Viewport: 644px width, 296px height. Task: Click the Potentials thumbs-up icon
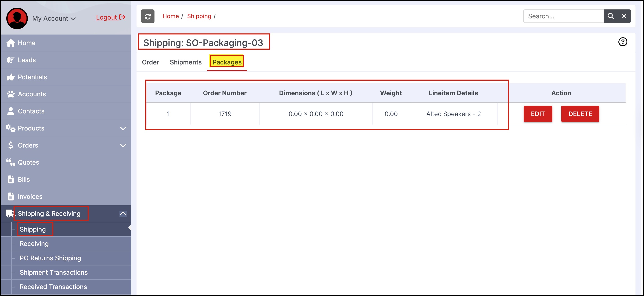tap(11, 77)
